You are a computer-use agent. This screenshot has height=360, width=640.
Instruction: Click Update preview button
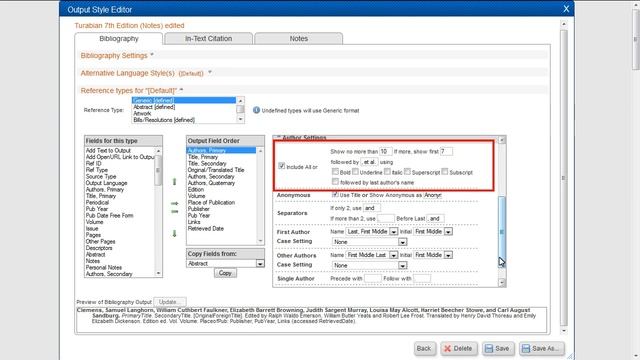[x=170, y=302]
